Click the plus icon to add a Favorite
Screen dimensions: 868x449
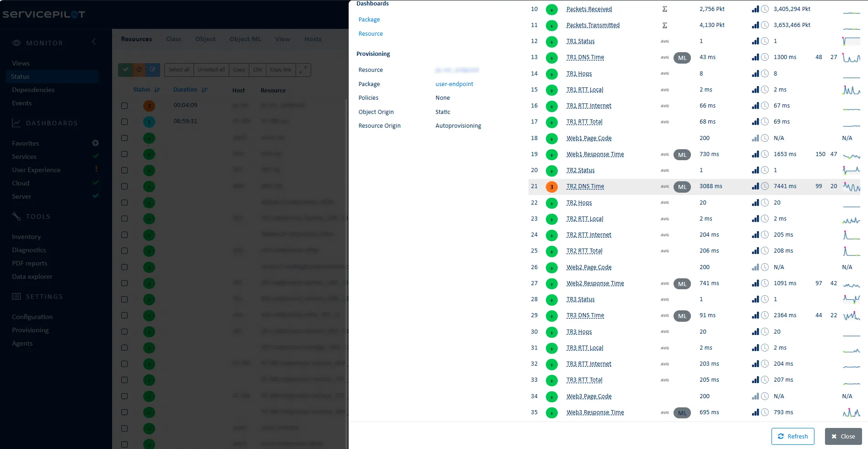pos(95,143)
